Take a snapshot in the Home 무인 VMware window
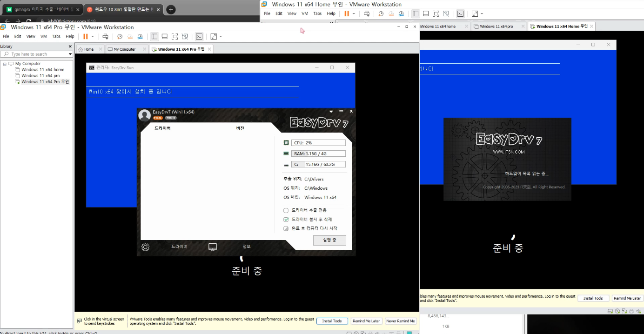The height and width of the screenshot is (334, 644). [381, 13]
